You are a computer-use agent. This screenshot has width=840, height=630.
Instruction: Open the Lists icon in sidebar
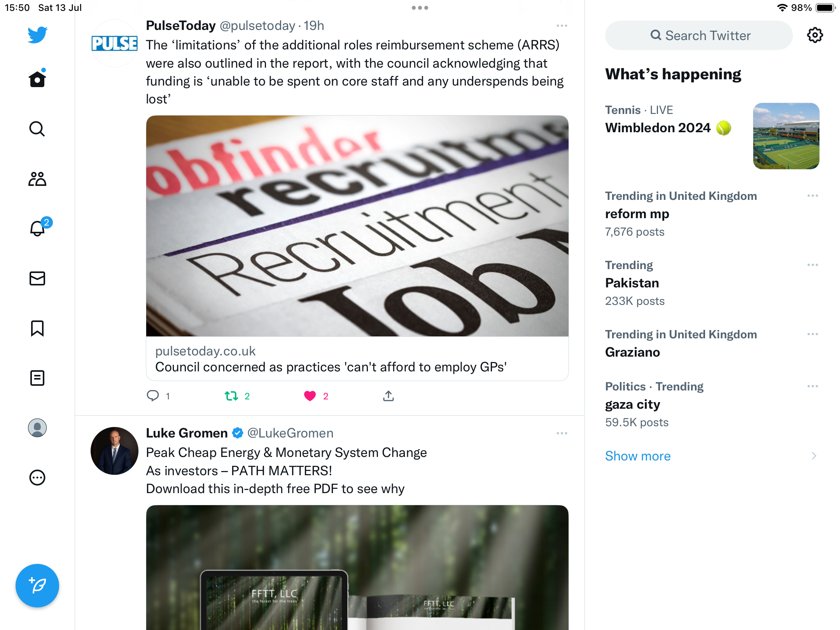37,378
